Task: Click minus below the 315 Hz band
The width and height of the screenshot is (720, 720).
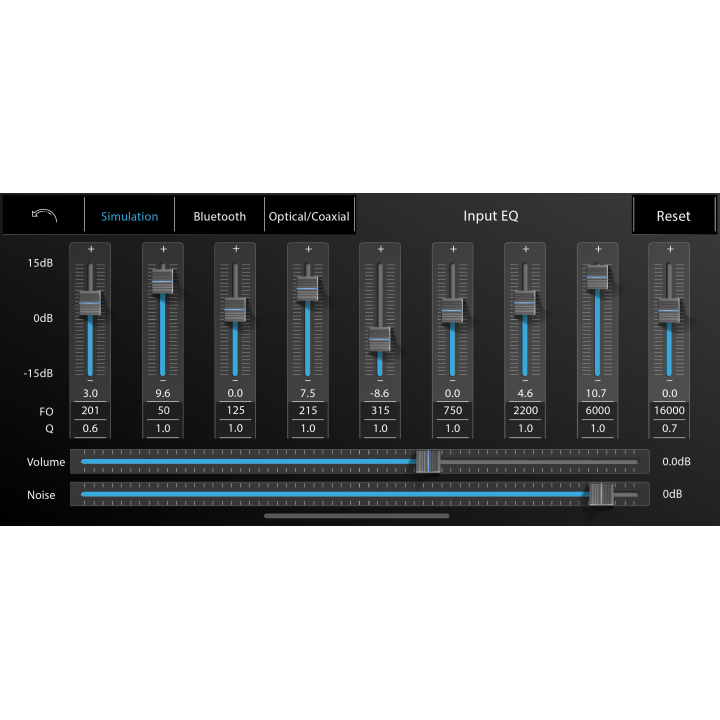Action: pos(380,381)
